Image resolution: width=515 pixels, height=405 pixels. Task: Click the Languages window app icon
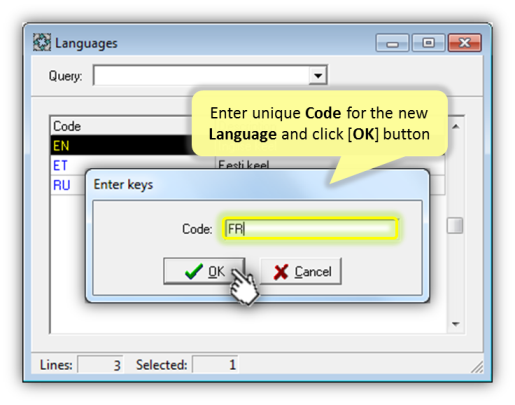click(x=42, y=42)
